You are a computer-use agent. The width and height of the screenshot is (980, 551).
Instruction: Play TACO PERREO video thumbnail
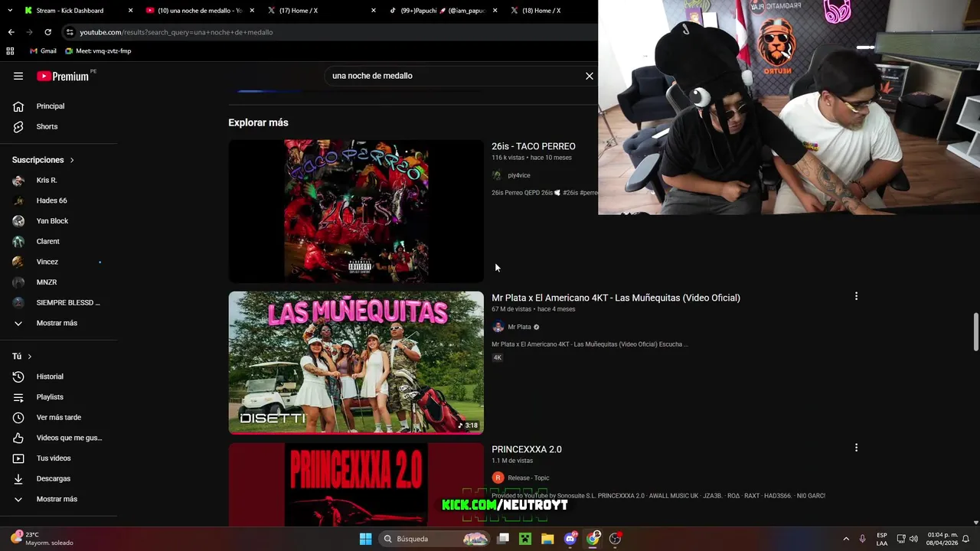[x=356, y=210]
